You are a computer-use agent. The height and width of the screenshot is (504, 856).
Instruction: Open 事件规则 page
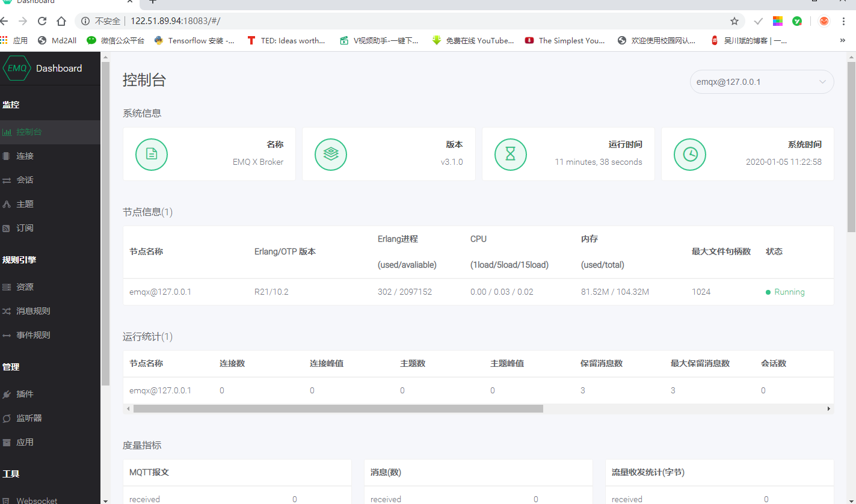[50, 335]
